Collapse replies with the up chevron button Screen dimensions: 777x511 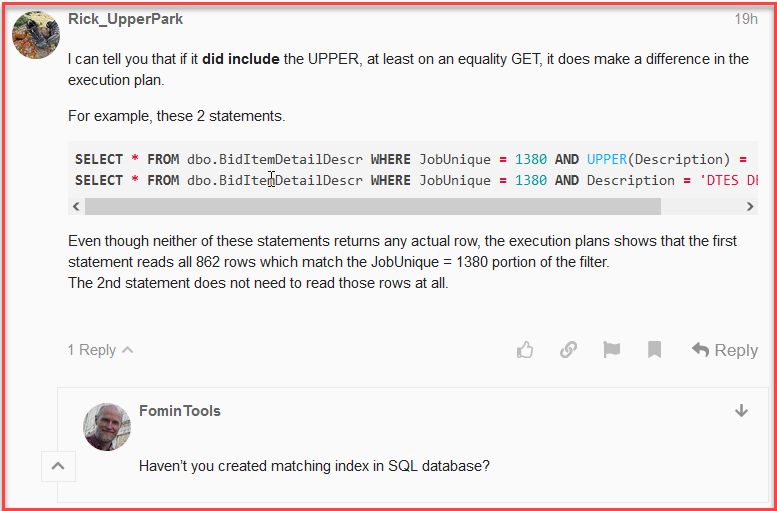[x=57, y=466]
